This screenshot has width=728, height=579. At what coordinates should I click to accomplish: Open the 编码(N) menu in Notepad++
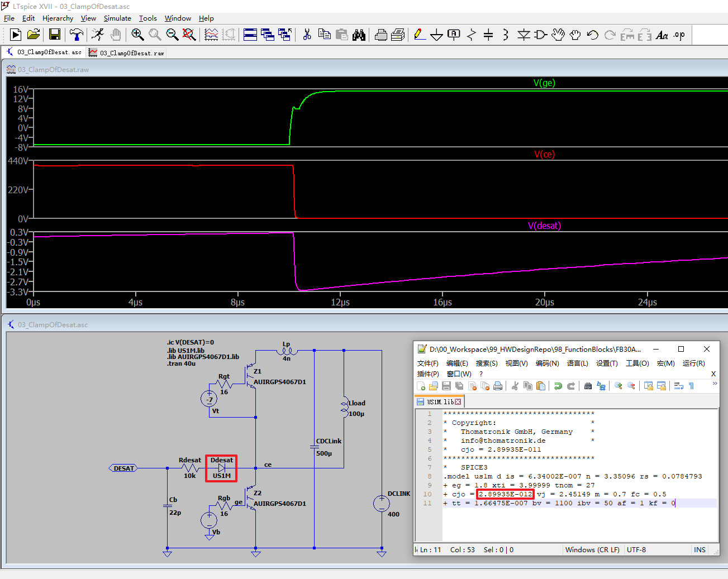coord(547,363)
